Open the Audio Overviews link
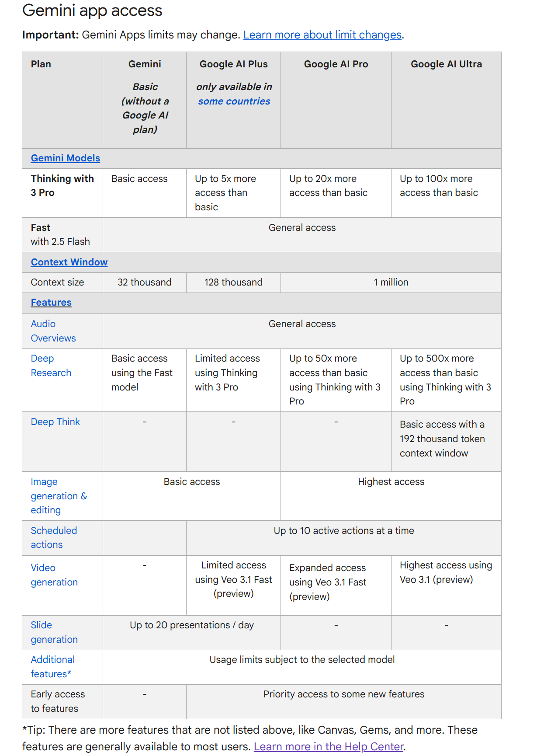Screen dimensions: 537x756 click(x=53, y=331)
